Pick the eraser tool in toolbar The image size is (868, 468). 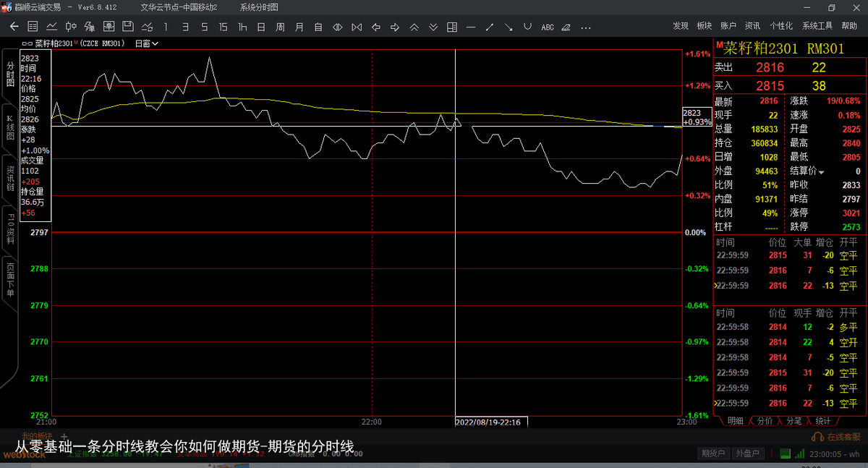566,27
